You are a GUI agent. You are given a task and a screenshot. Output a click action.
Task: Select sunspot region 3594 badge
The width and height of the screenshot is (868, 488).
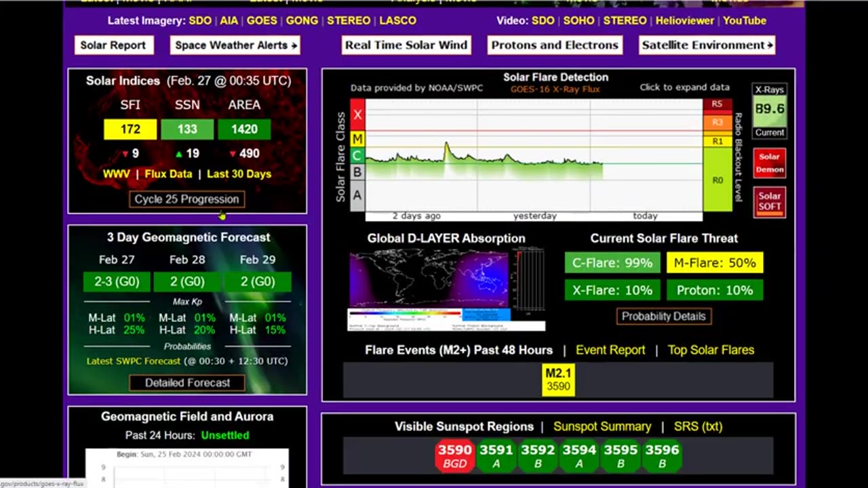[x=579, y=455]
